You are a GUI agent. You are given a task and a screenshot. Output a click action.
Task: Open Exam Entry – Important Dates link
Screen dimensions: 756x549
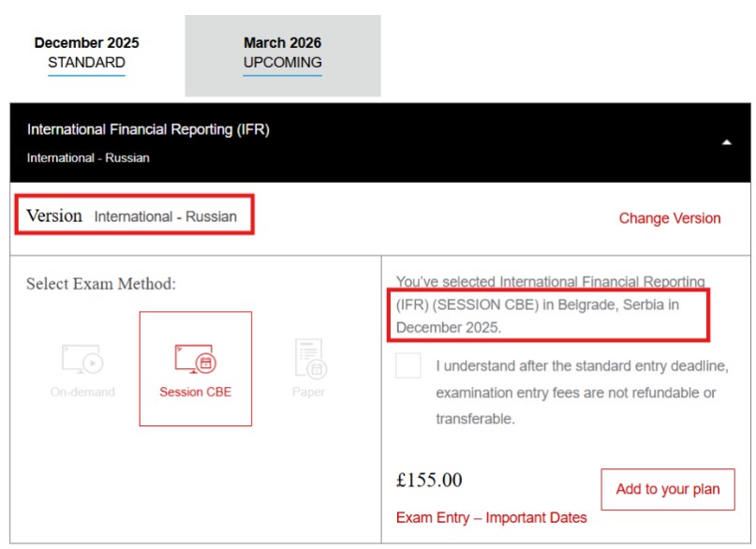491,517
